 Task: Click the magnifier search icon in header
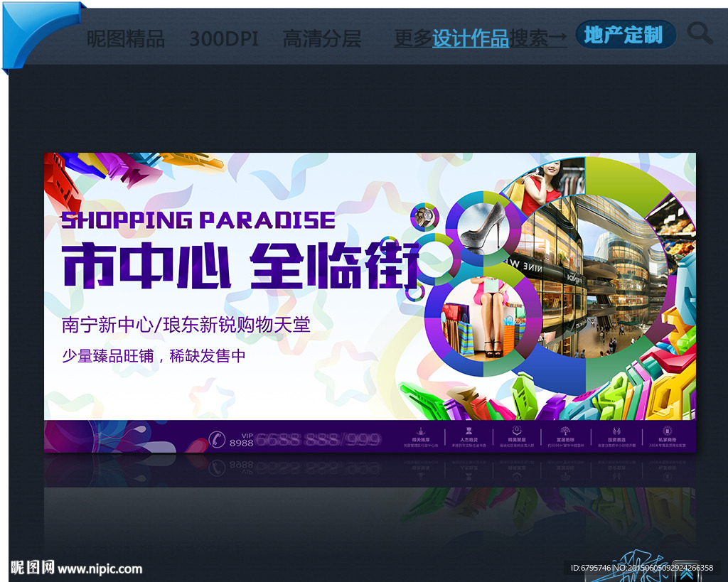[700, 33]
